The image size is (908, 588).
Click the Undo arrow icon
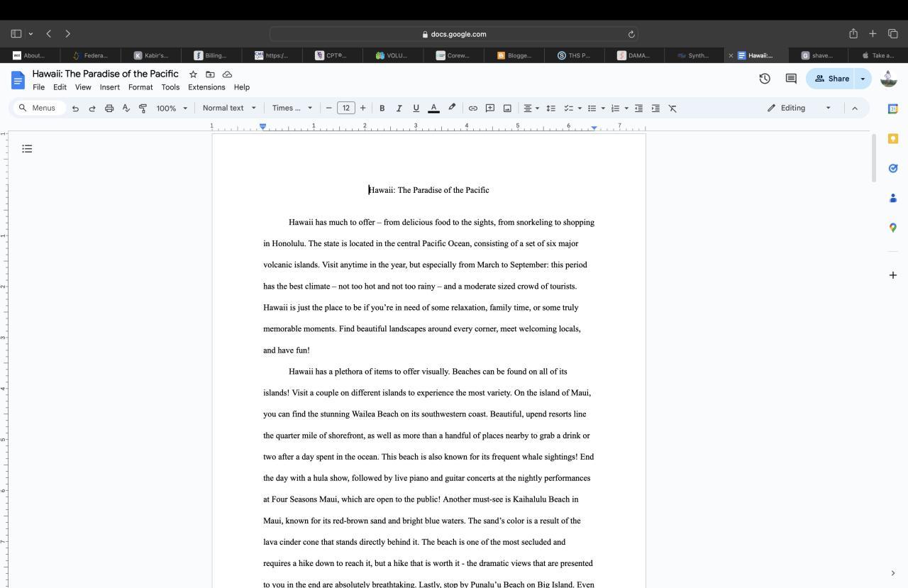pos(75,108)
